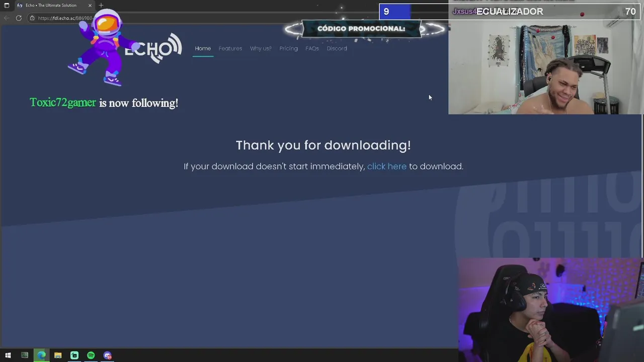644x362 pixels.
Task: Open a new browser tab
Action: (101, 5)
